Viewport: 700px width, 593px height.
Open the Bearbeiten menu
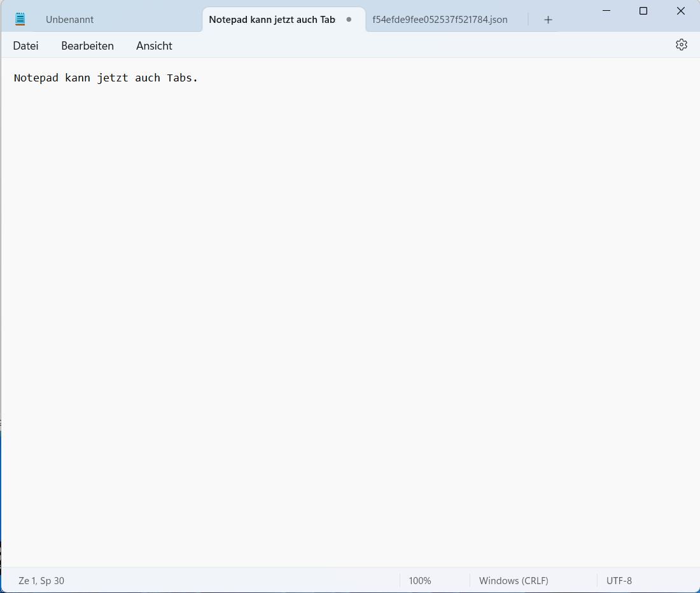[88, 46]
